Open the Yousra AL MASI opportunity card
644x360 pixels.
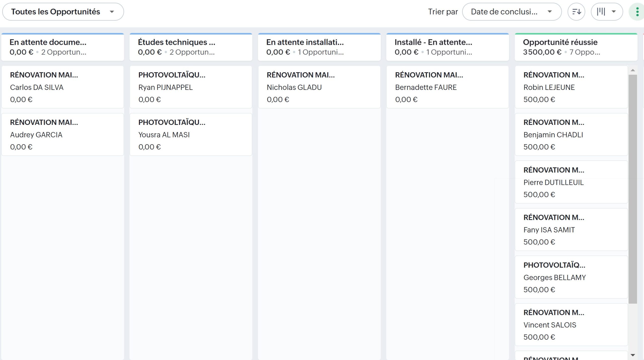tap(191, 134)
